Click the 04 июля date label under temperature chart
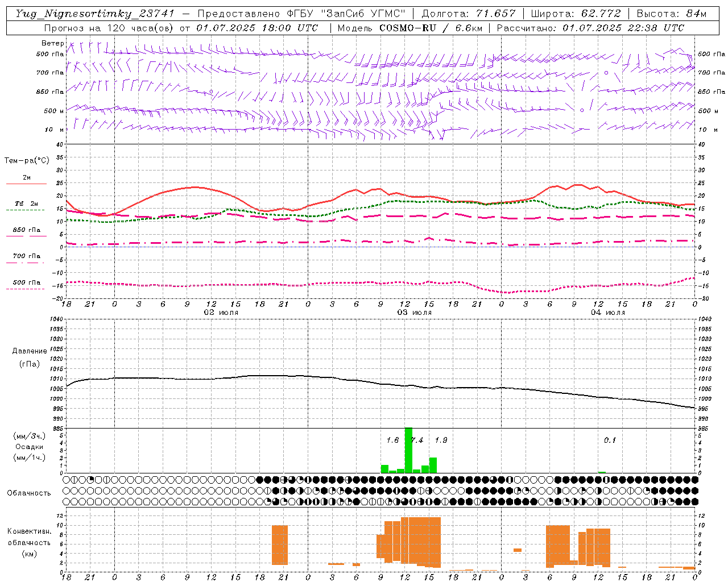 pos(608,313)
